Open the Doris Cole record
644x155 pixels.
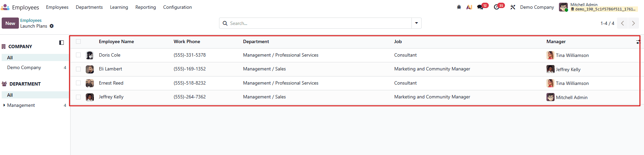coord(110,55)
